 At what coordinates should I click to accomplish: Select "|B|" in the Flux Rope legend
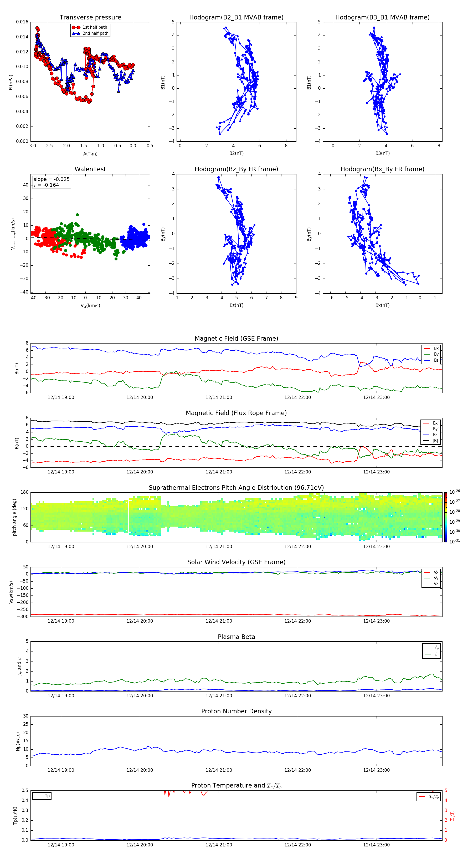pos(431,441)
